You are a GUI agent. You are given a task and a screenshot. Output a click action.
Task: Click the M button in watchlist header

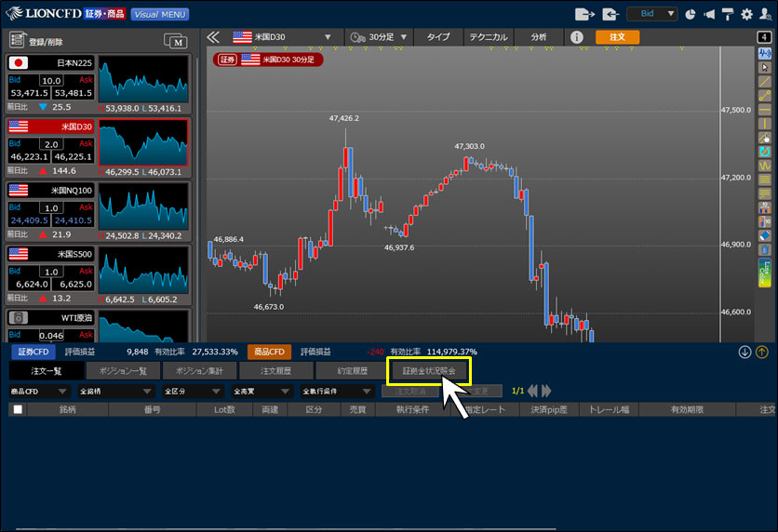pos(175,40)
